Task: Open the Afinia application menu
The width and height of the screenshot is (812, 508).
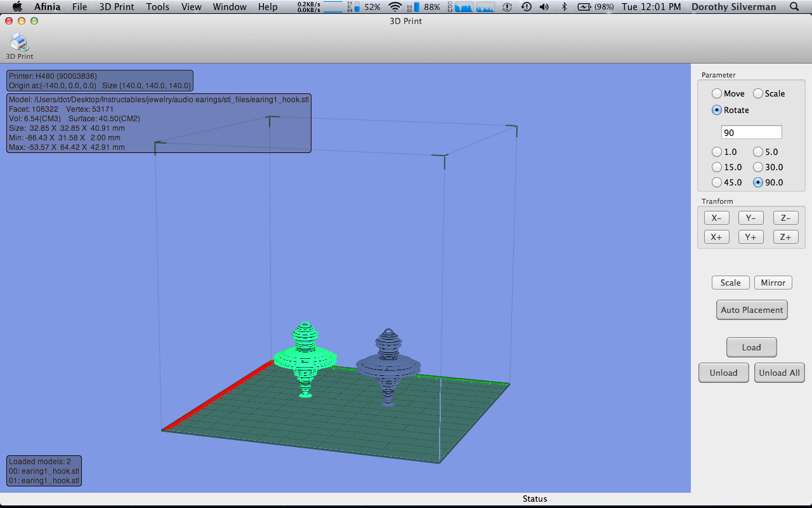Action: (x=48, y=7)
